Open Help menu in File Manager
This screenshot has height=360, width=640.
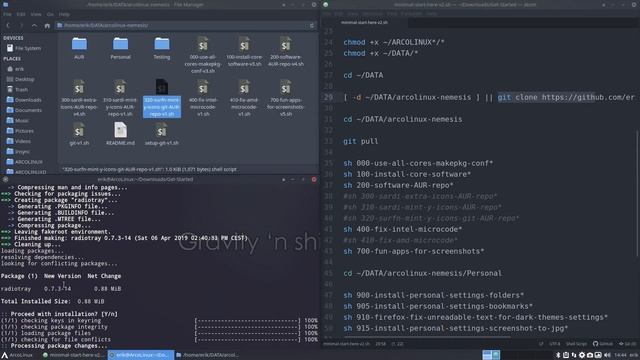tap(64, 14)
